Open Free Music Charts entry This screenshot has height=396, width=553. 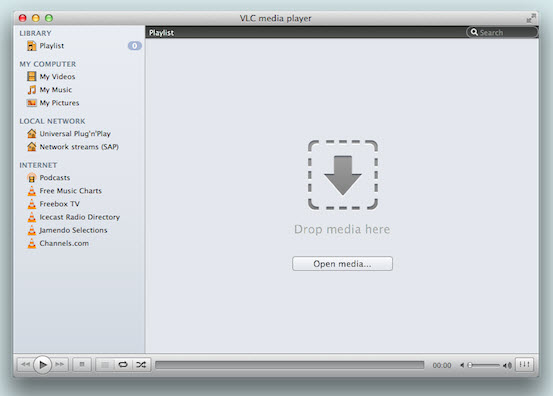pyautogui.click(x=71, y=191)
